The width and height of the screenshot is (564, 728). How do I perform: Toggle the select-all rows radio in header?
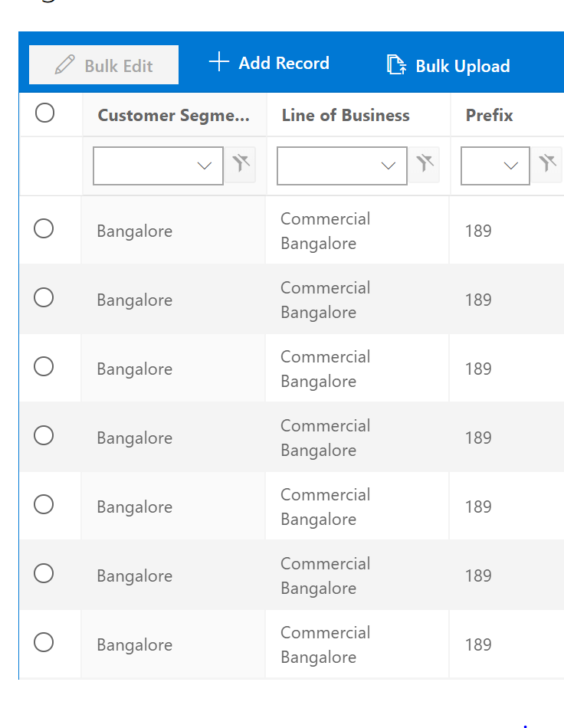44,113
